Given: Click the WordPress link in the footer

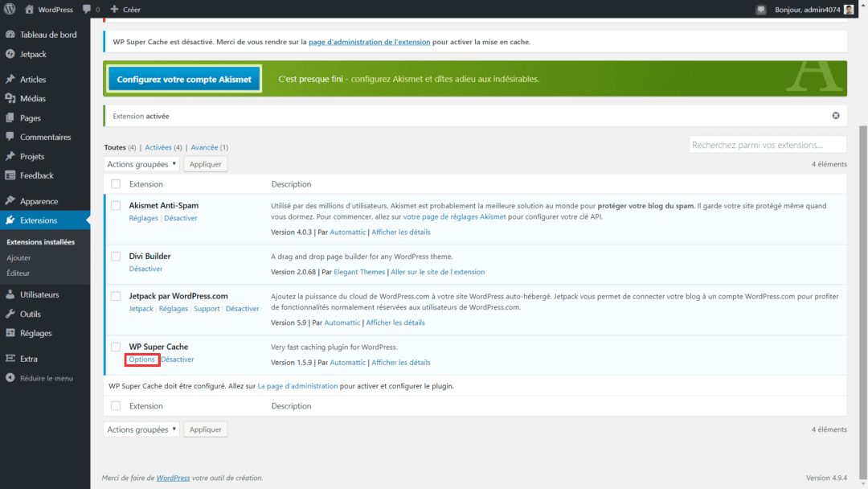Looking at the screenshot, I should point(173,478).
